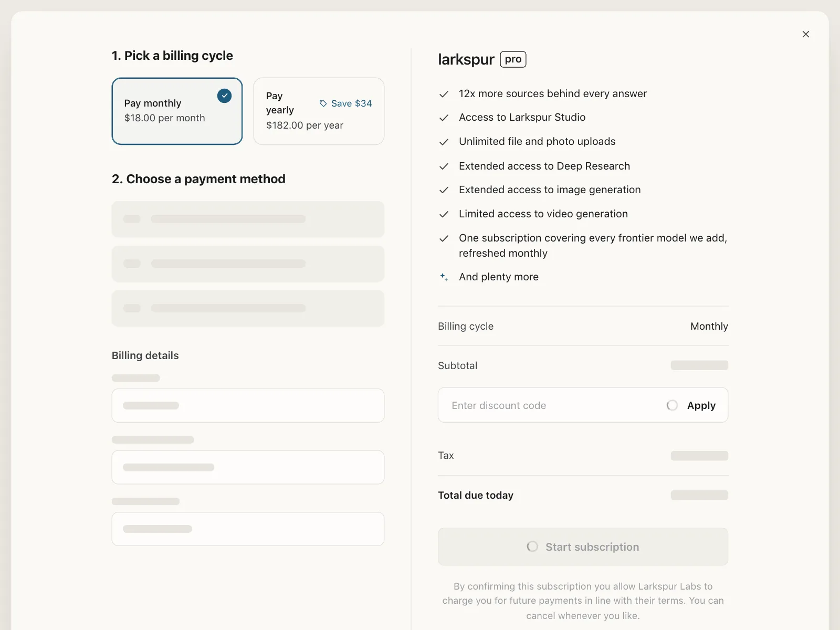Image resolution: width=840 pixels, height=630 pixels.
Task: Click the first Billing details input field
Action: click(x=248, y=405)
